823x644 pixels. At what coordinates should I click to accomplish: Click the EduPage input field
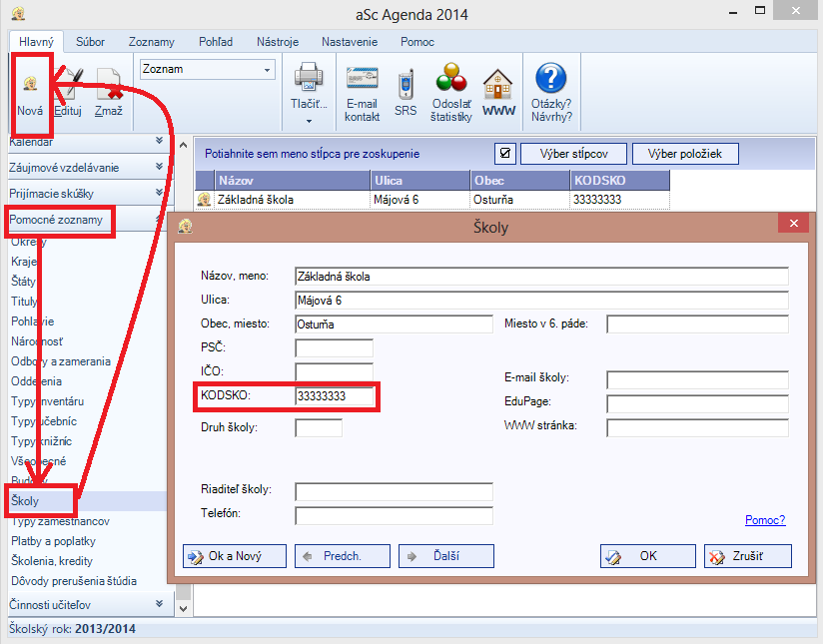point(697,404)
